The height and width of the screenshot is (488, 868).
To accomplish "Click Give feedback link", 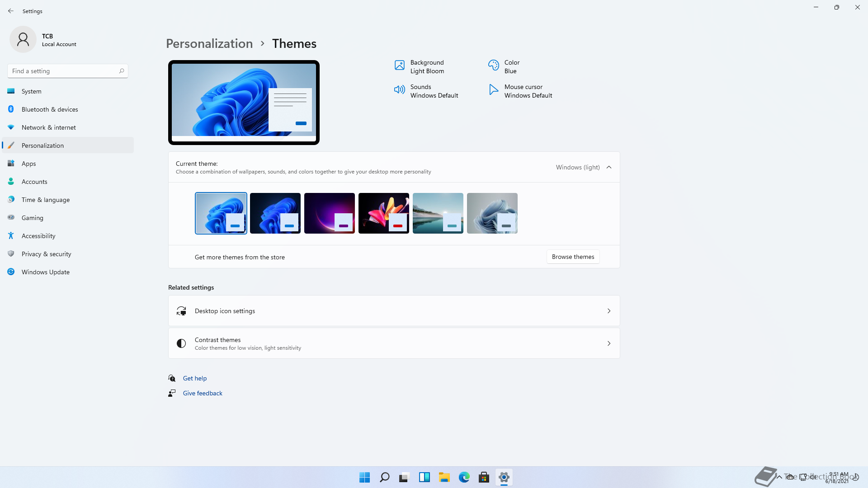I will [203, 393].
